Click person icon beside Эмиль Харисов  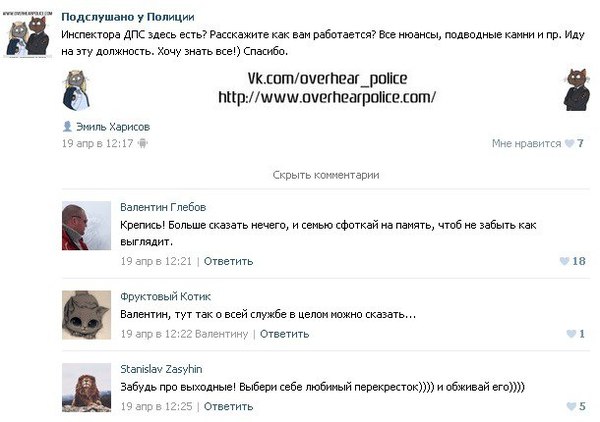click(67, 127)
